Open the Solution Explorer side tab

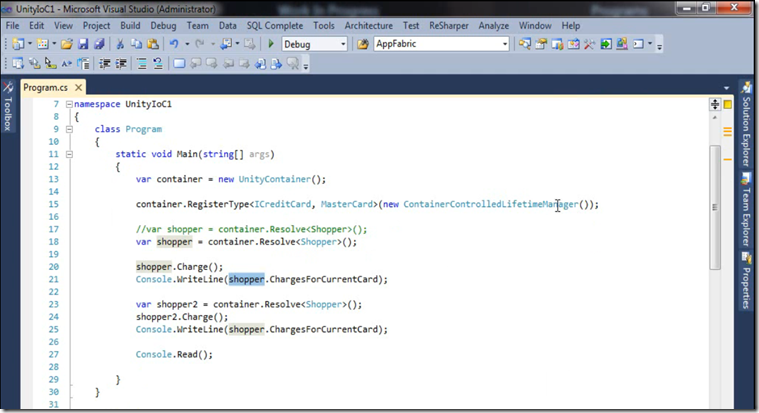[746, 124]
